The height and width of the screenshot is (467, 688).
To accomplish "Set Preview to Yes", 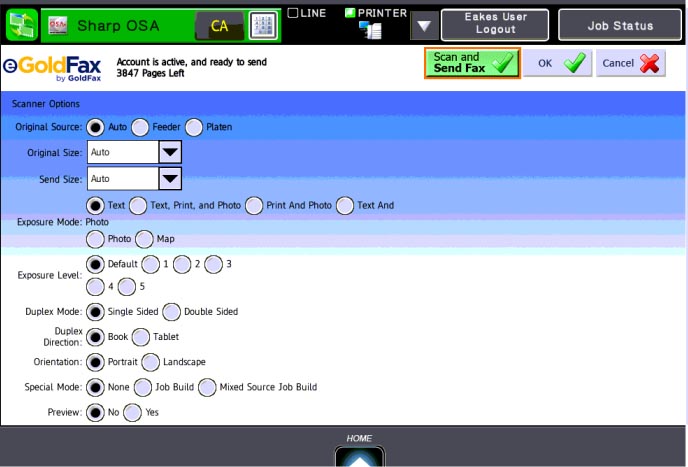I will tap(132, 413).
